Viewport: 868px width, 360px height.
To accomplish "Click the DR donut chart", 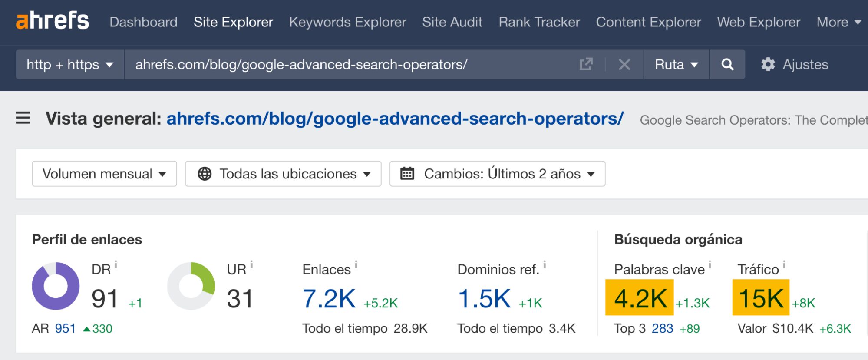I will 56,286.
